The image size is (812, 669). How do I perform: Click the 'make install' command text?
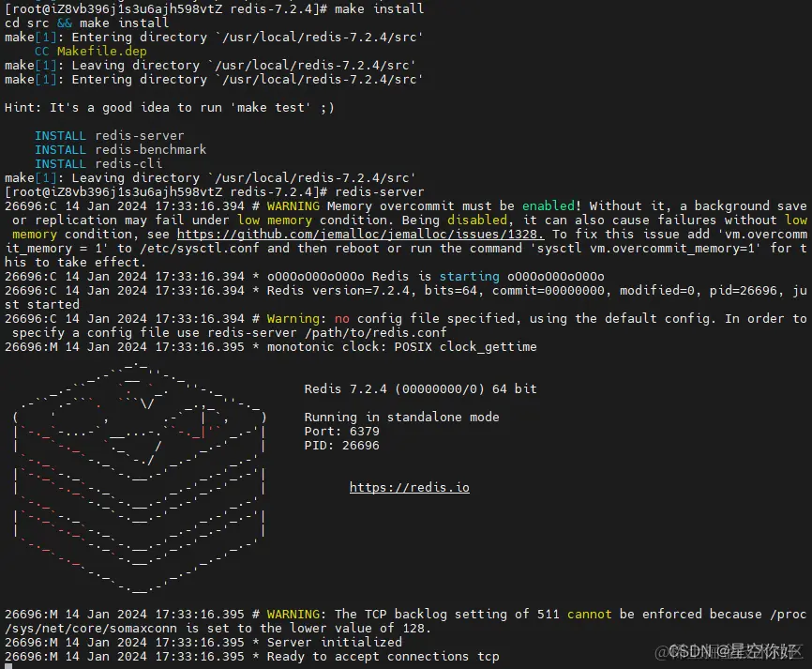coord(379,8)
